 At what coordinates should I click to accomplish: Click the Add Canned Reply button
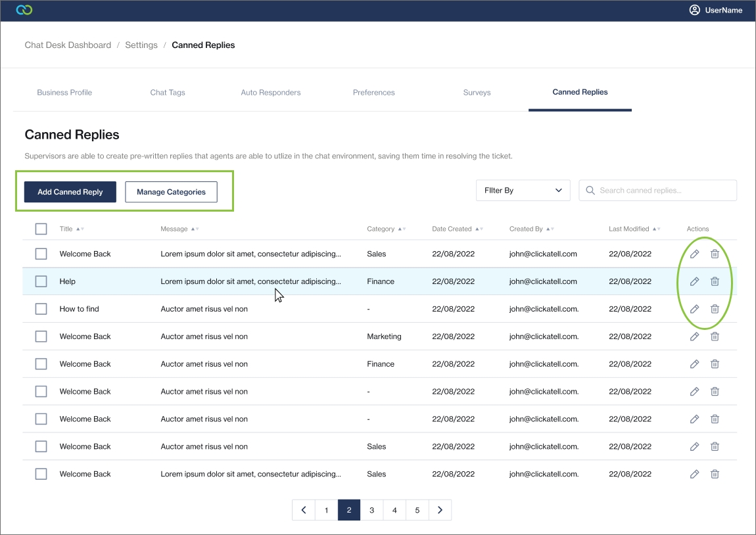click(x=70, y=192)
